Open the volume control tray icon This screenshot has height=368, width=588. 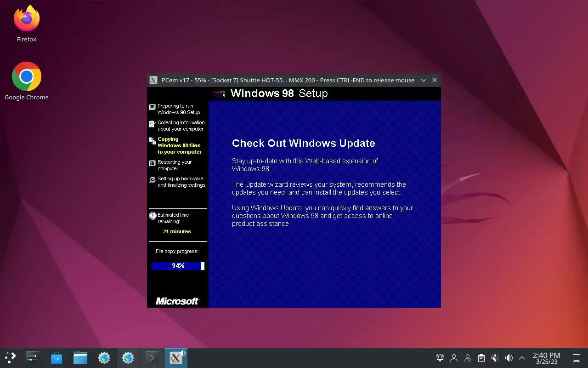click(x=509, y=358)
